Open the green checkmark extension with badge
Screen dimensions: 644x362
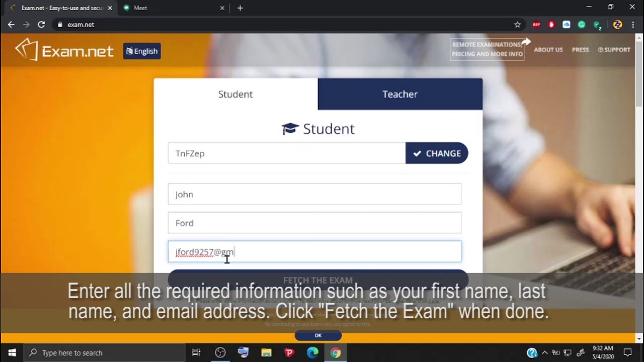point(597,25)
